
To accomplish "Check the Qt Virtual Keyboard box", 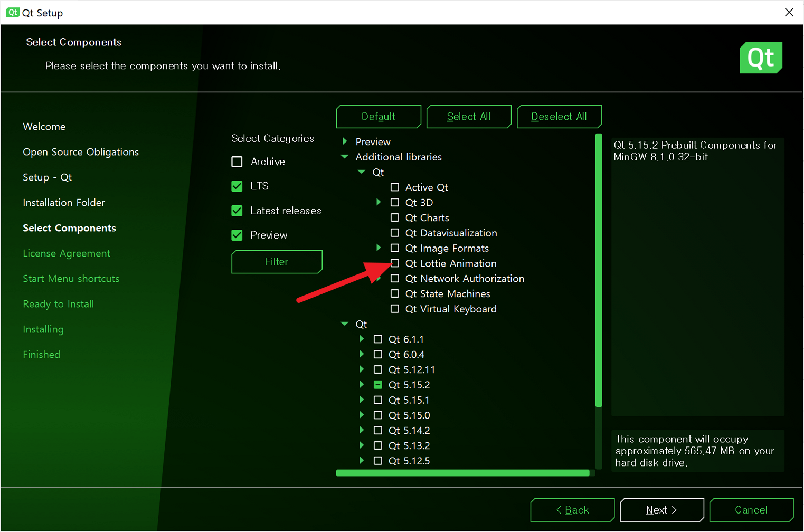I will coord(395,309).
